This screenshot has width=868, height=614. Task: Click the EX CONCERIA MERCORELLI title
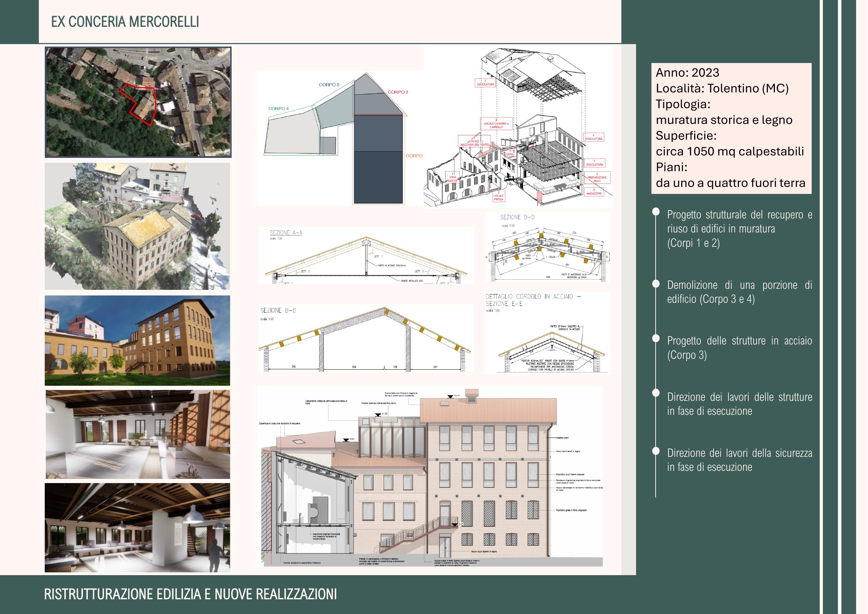[x=125, y=22]
